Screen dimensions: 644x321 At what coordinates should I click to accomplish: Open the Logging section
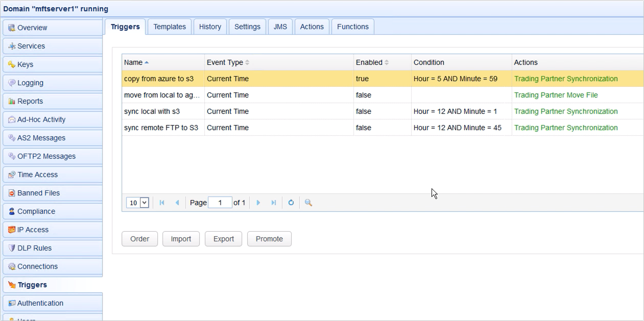(30, 83)
